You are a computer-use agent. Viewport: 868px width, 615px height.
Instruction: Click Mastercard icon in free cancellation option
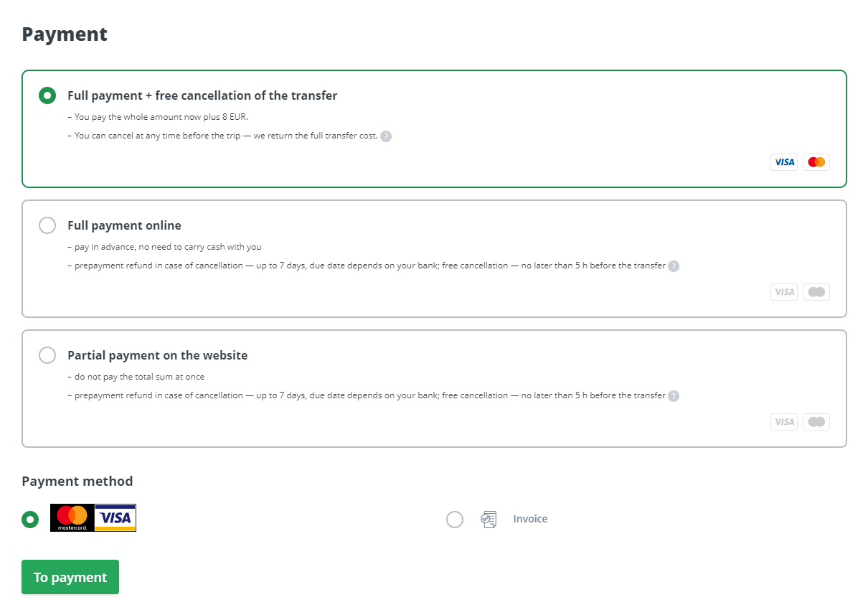click(816, 162)
